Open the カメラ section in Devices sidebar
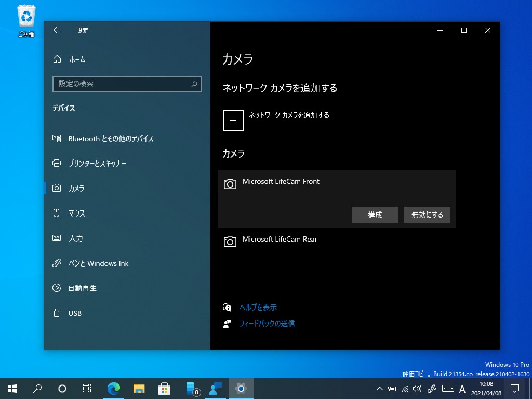Image resolution: width=532 pixels, height=399 pixels. tap(76, 188)
